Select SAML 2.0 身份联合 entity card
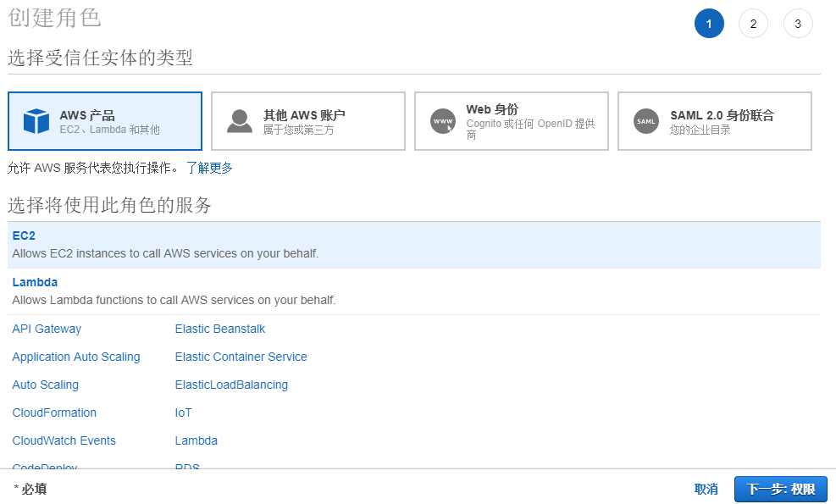This screenshot has width=836, height=504. point(714,121)
